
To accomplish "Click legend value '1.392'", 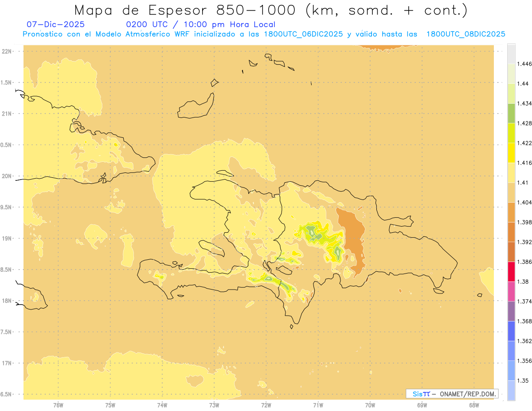I will pyautogui.click(x=524, y=242).
